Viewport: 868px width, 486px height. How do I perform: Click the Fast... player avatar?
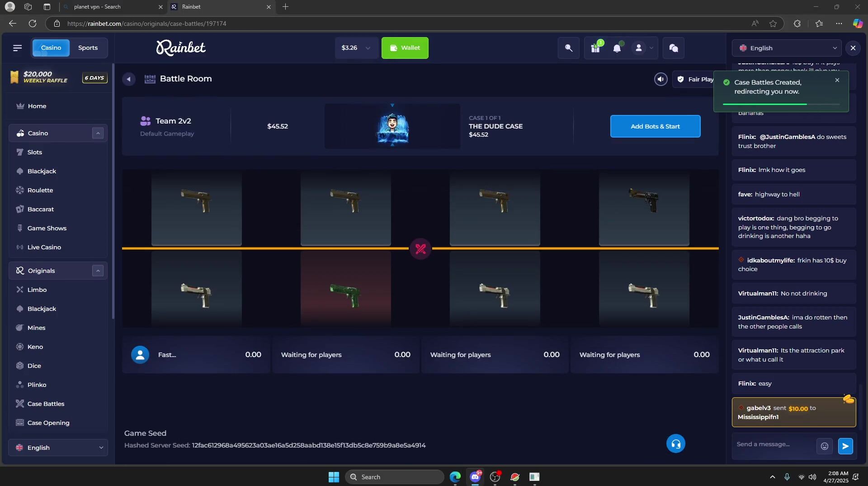tap(140, 355)
